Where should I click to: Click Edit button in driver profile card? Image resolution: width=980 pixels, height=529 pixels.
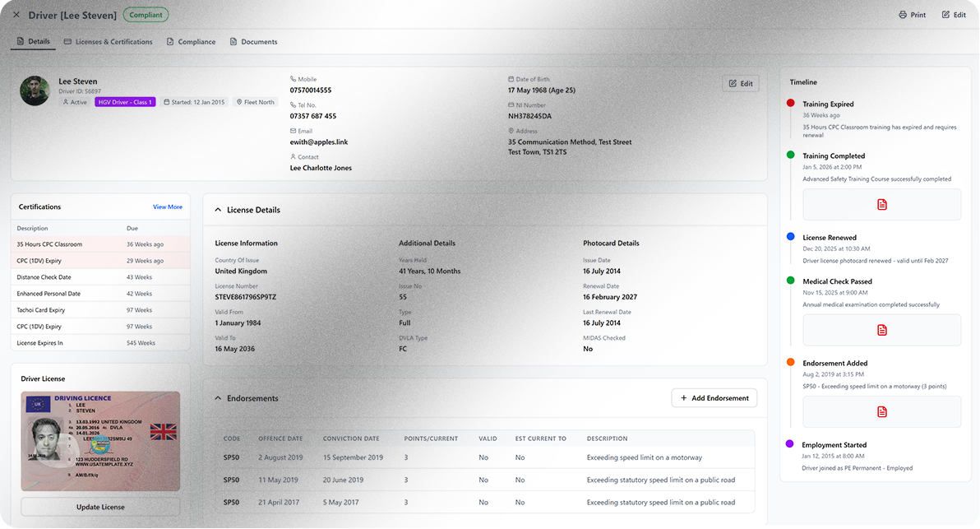coord(740,84)
